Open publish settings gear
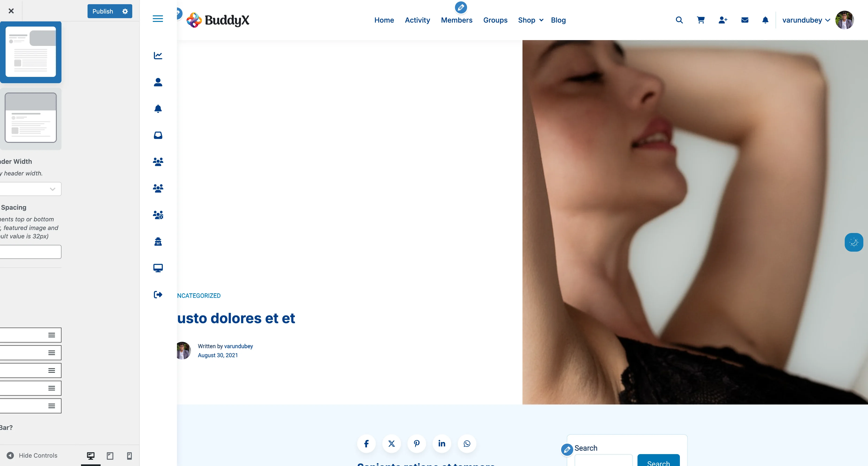Image resolution: width=868 pixels, height=466 pixels. (x=125, y=11)
